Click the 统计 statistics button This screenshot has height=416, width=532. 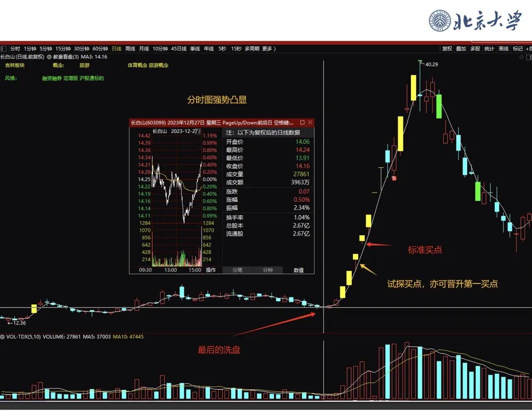489,49
